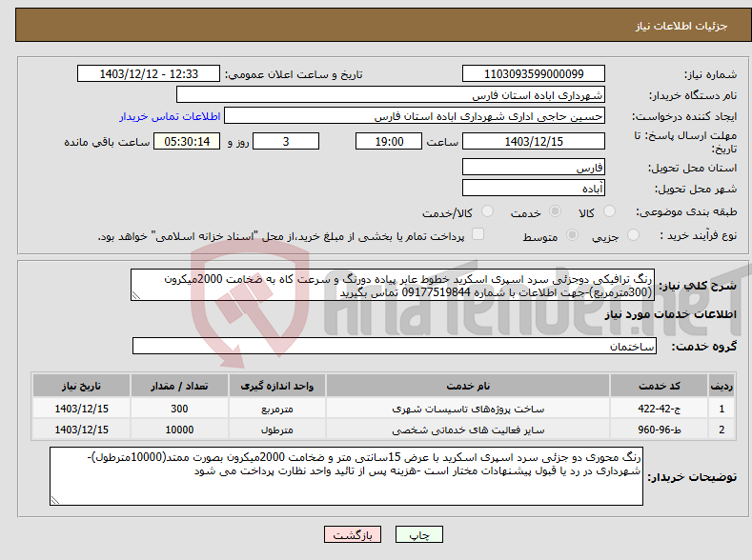Click the remaining time 05:30:14 field

(187, 141)
